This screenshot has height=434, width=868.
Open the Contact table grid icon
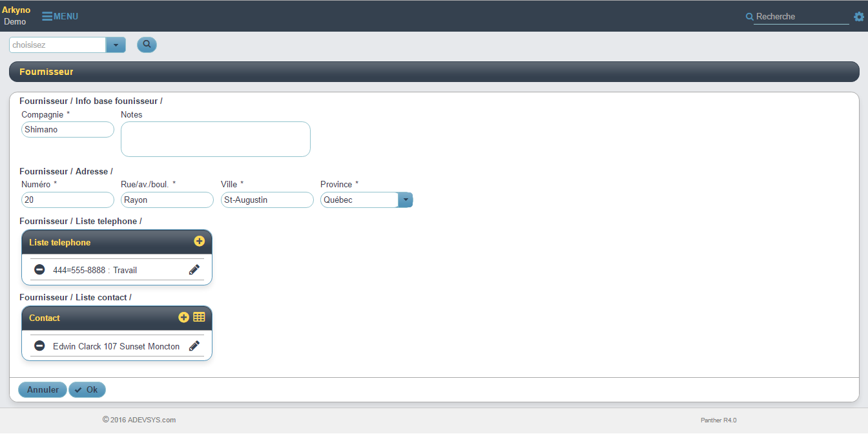[199, 317]
